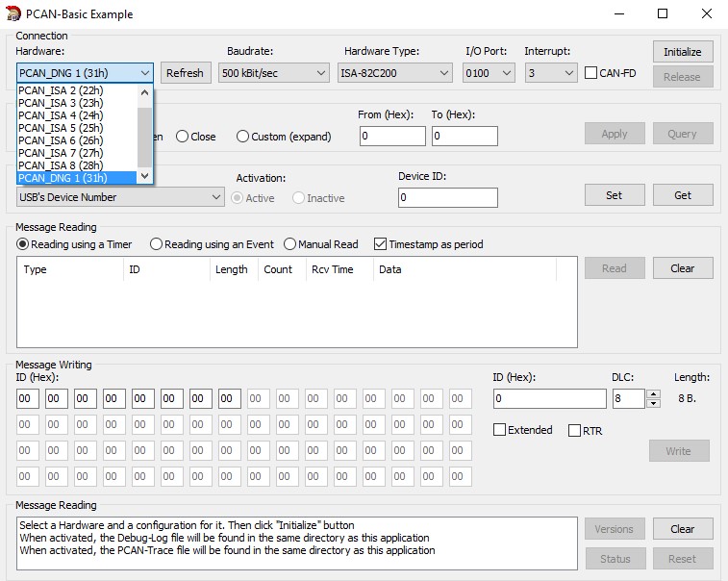
Task: Decrease DLC with the spinner down arrow
Action: 653,403
